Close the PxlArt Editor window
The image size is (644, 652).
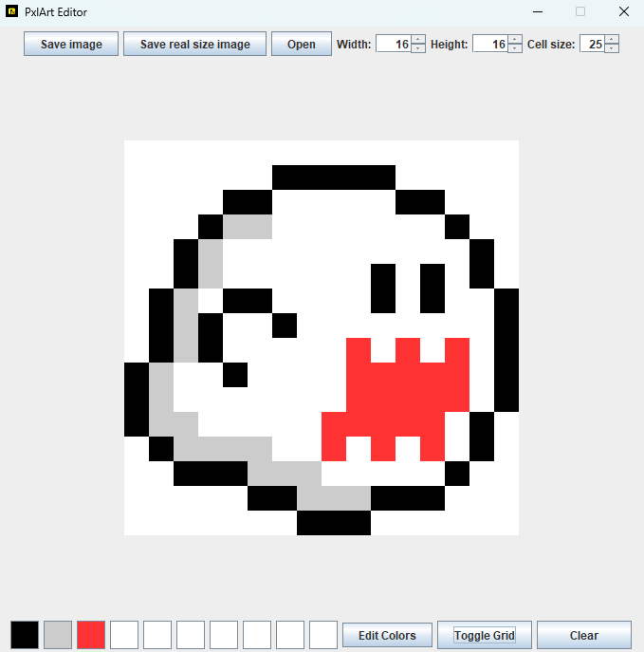click(624, 11)
